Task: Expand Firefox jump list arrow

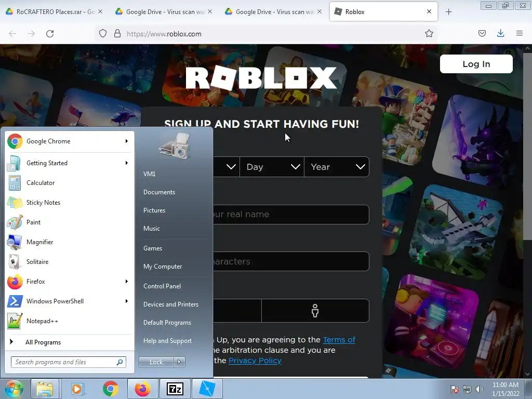Action: [127, 281]
